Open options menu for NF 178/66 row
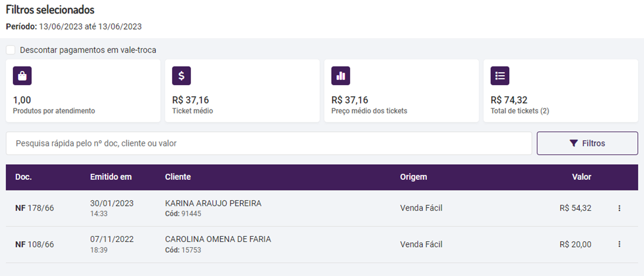The width and height of the screenshot is (644, 276). click(619, 208)
